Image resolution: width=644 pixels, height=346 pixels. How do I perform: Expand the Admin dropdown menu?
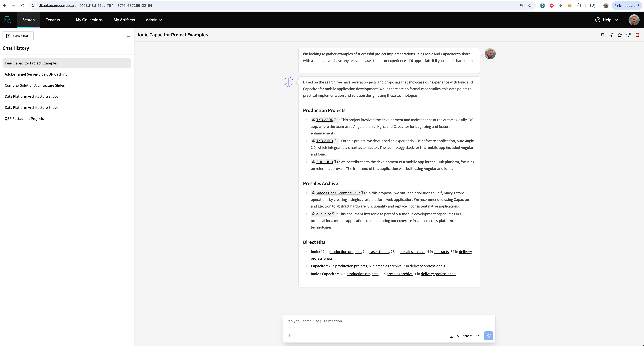pyautogui.click(x=154, y=20)
